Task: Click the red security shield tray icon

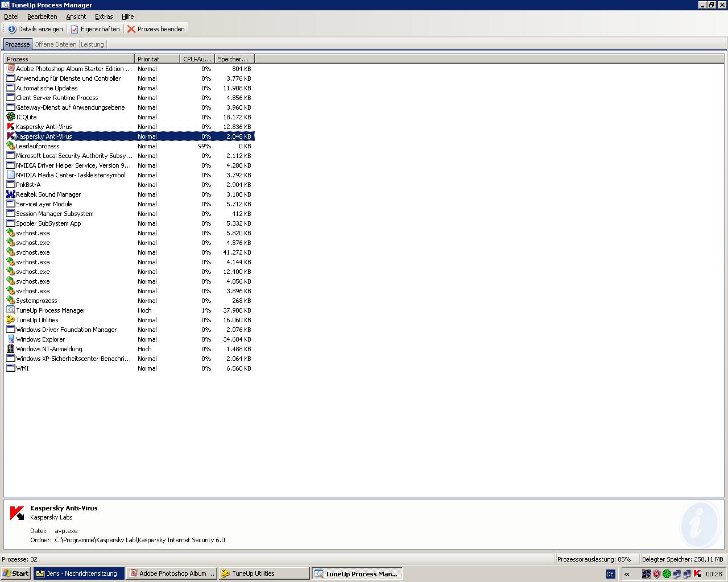Action: pyautogui.click(x=656, y=574)
